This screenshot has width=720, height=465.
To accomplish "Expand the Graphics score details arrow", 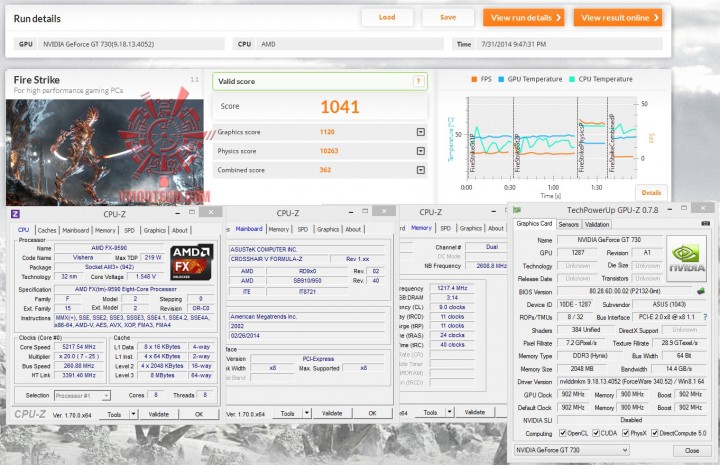I will tap(420, 132).
